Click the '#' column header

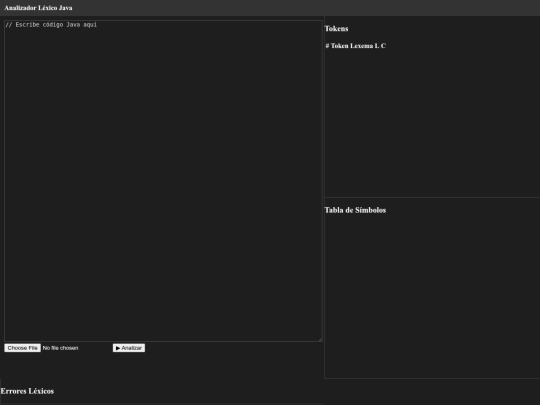tap(327, 46)
